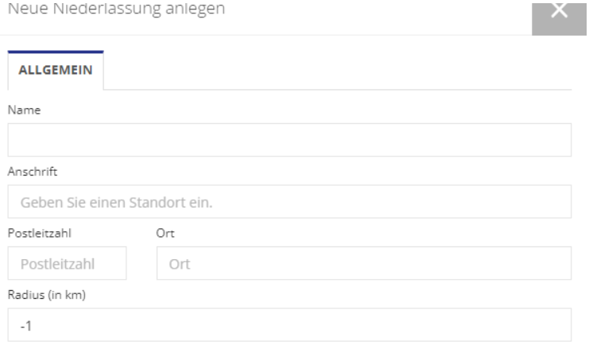This screenshot has width=593, height=364.
Task: Click the Ort label above the city field
Action: point(165,233)
